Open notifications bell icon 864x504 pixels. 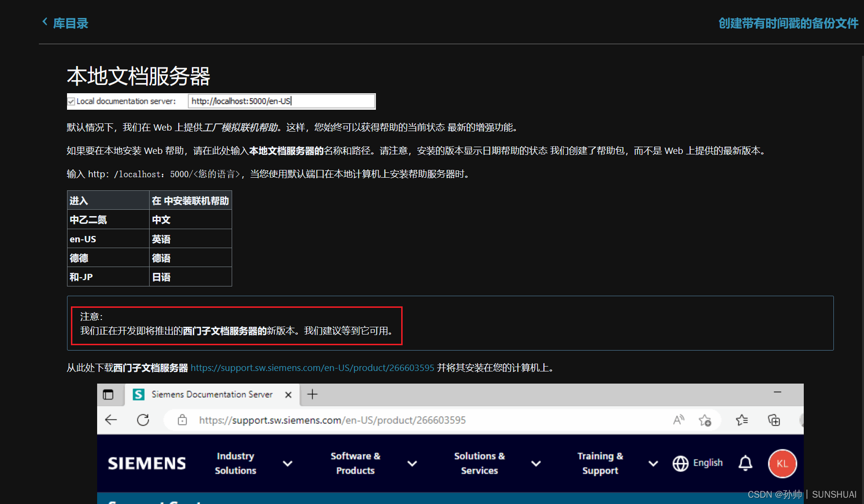pos(745,464)
